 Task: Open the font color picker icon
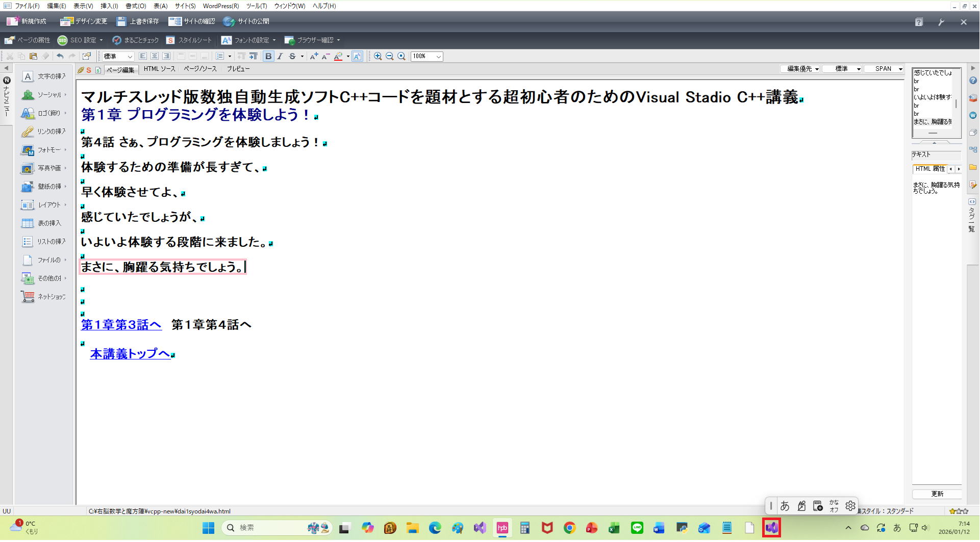338,57
